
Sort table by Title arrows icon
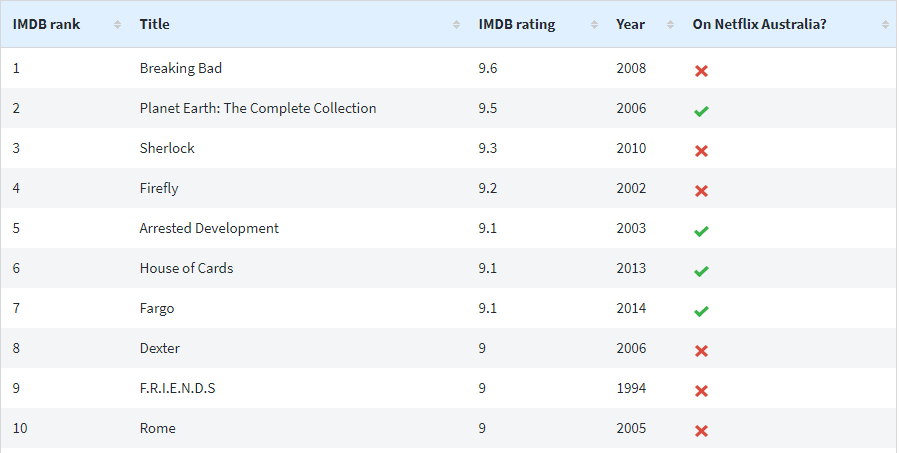click(x=456, y=25)
